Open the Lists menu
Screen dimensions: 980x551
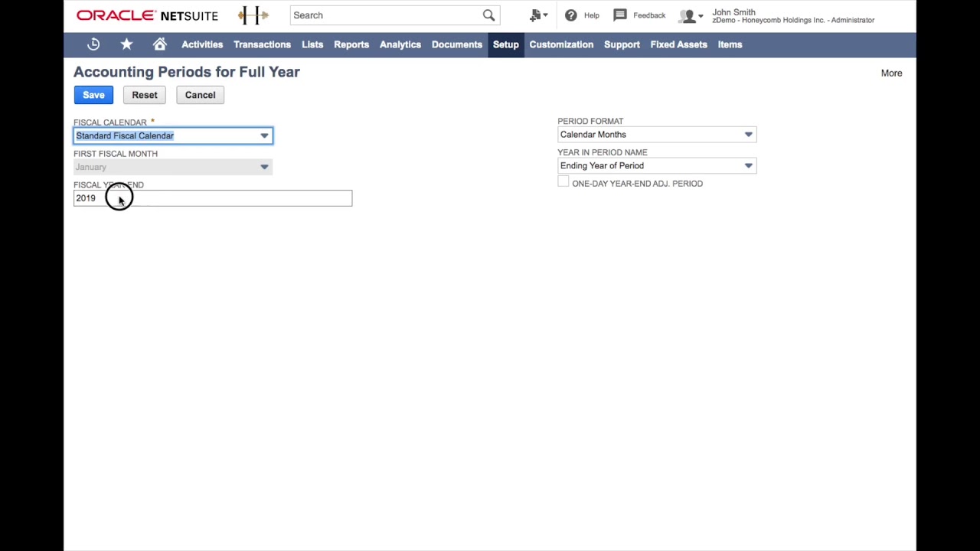[312, 44]
